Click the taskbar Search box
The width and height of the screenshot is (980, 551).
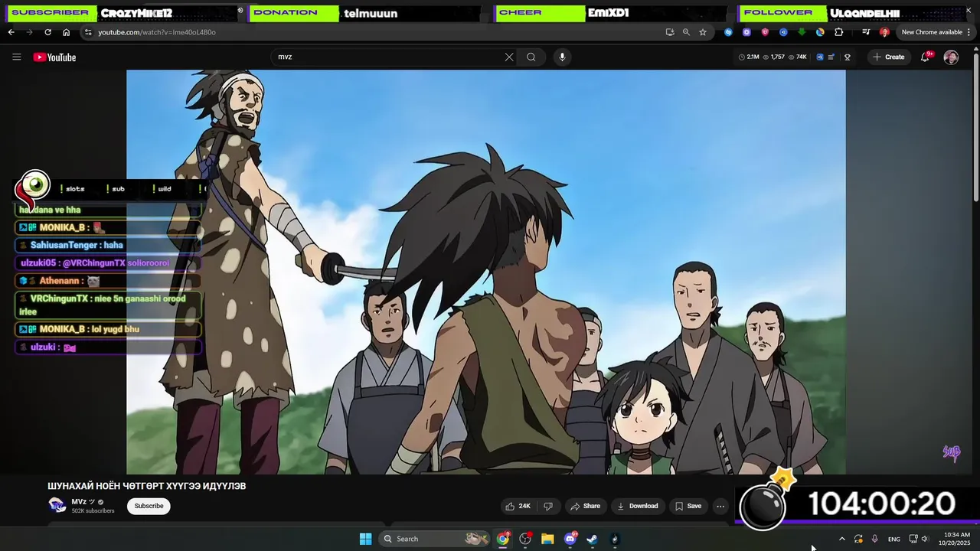(x=435, y=539)
